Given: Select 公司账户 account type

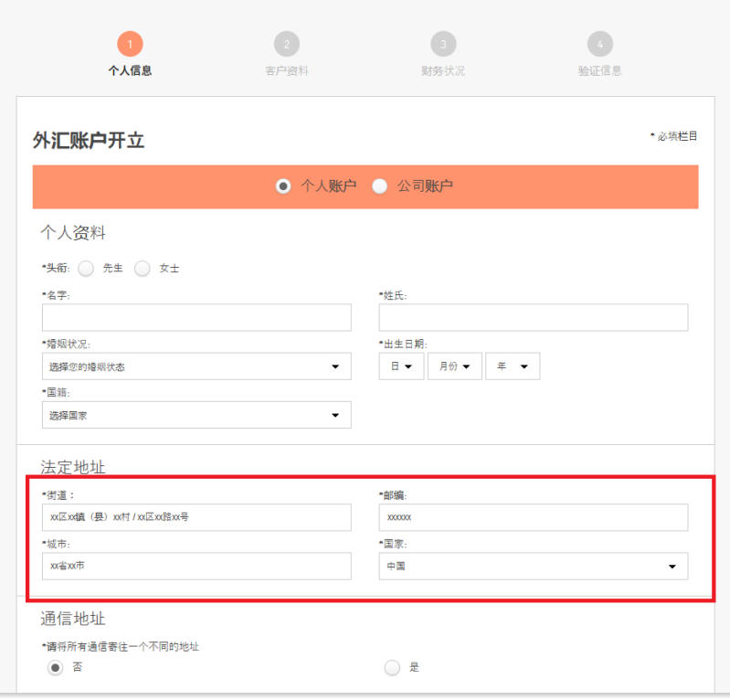Looking at the screenshot, I should coord(380,186).
